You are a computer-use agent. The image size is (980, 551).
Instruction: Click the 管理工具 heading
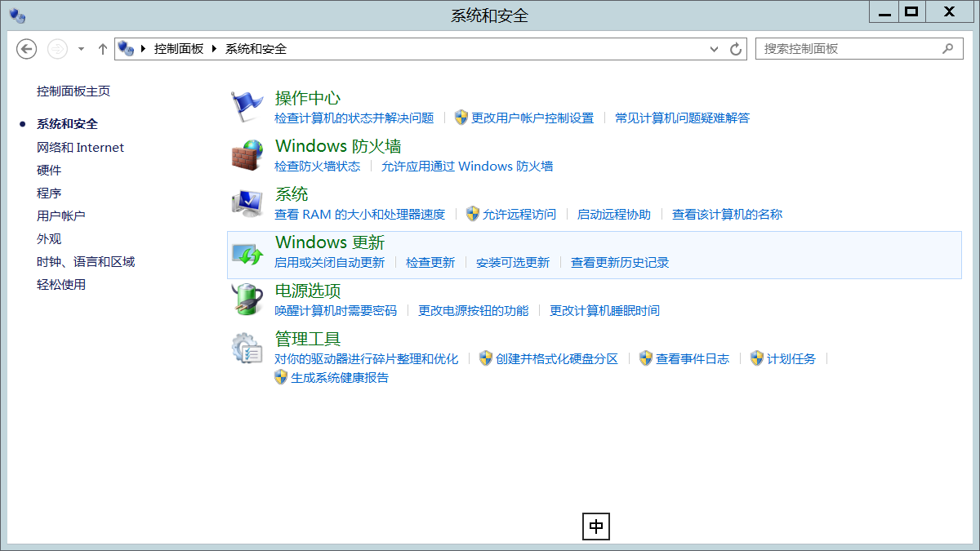(x=308, y=339)
